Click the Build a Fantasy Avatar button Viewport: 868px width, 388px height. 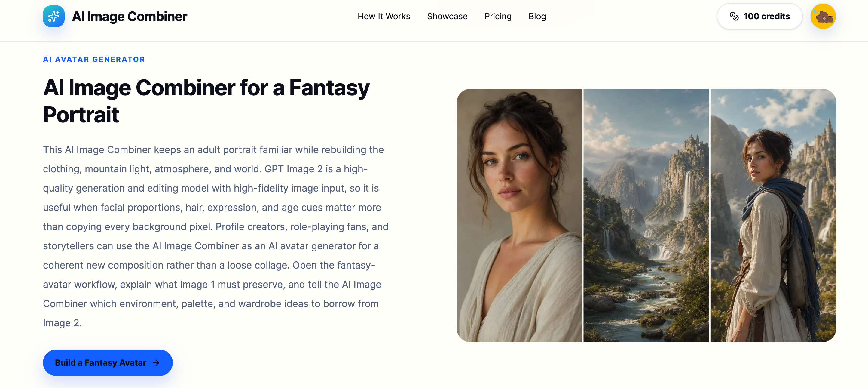point(108,363)
